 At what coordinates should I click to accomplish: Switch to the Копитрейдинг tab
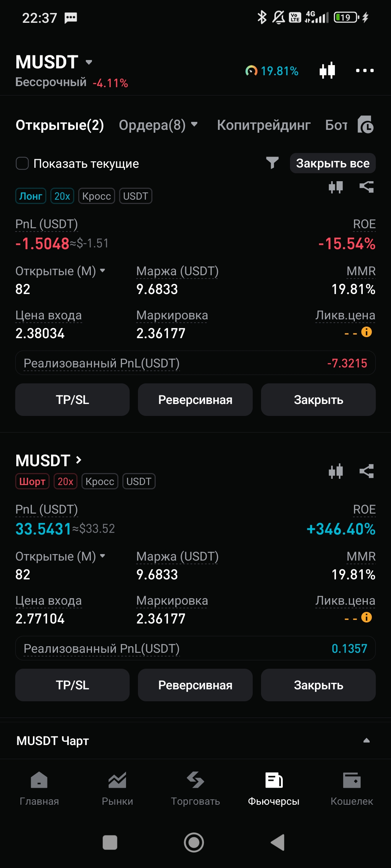point(264,125)
